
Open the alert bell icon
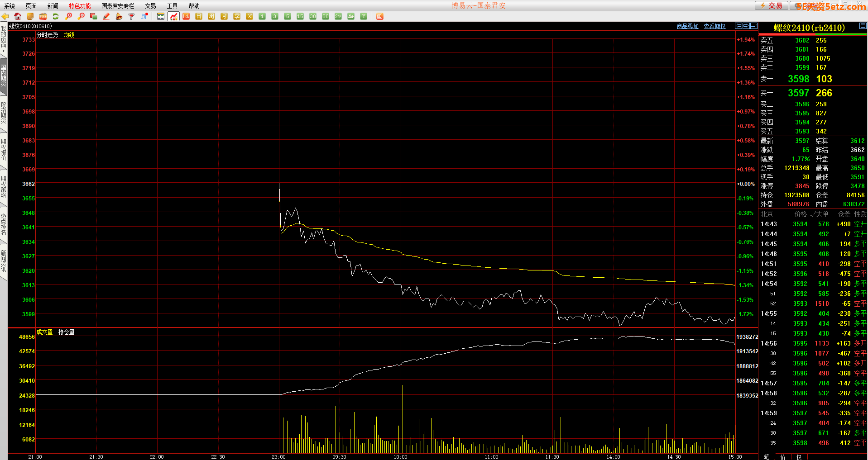(119, 16)
